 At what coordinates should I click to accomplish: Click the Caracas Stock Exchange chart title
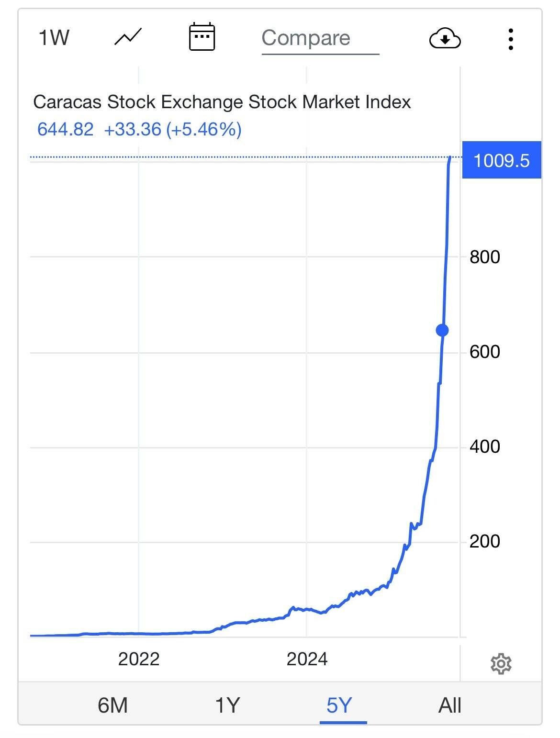(x=222, y=102)
